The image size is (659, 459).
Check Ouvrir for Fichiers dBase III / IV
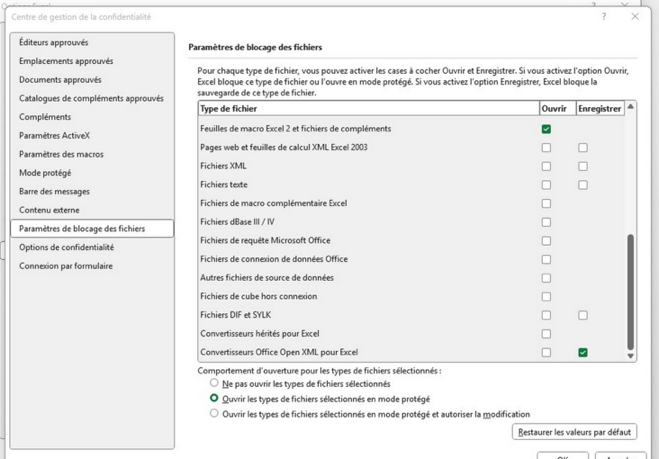546,222
